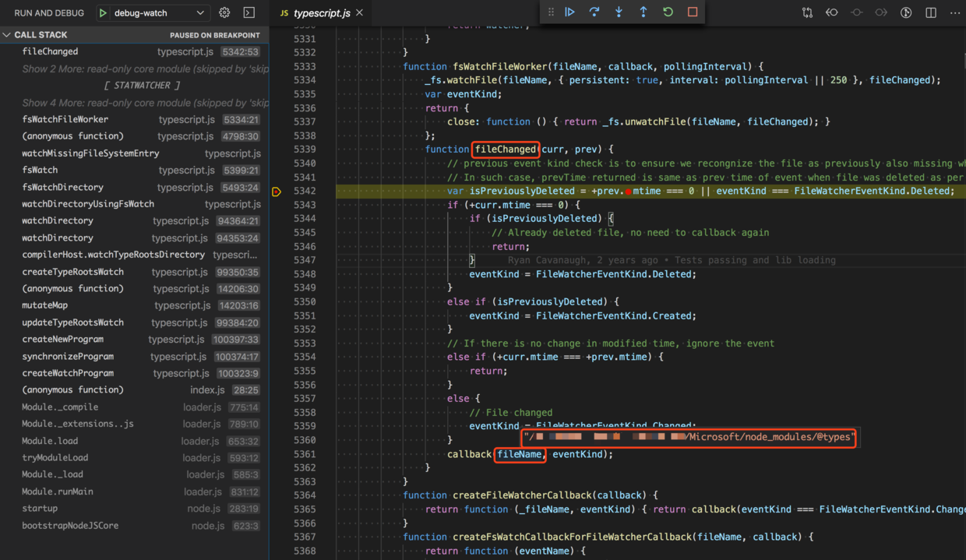This screenshot has height=560, width=966.
Task: Continue debugging with the Continue button
Action: [x=569, y=12]
